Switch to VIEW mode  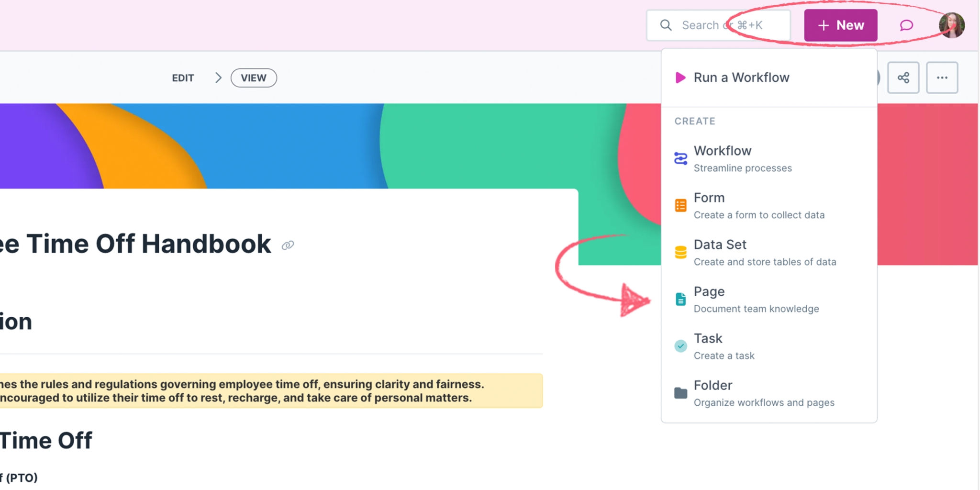tap(254, 78)
